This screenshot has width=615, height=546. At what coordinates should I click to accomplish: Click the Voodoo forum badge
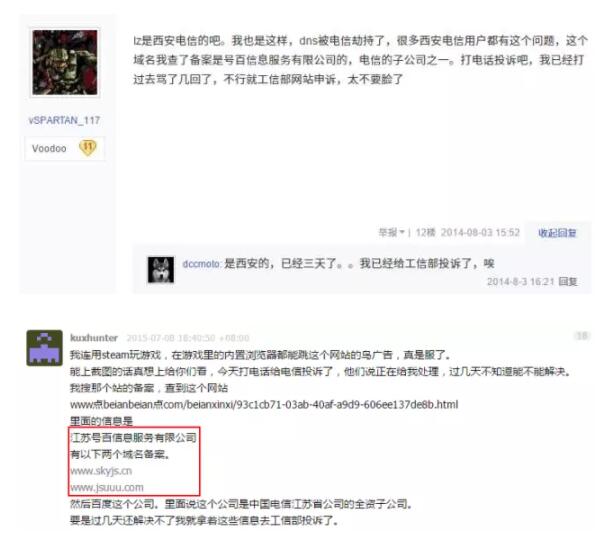pos(49,149)
